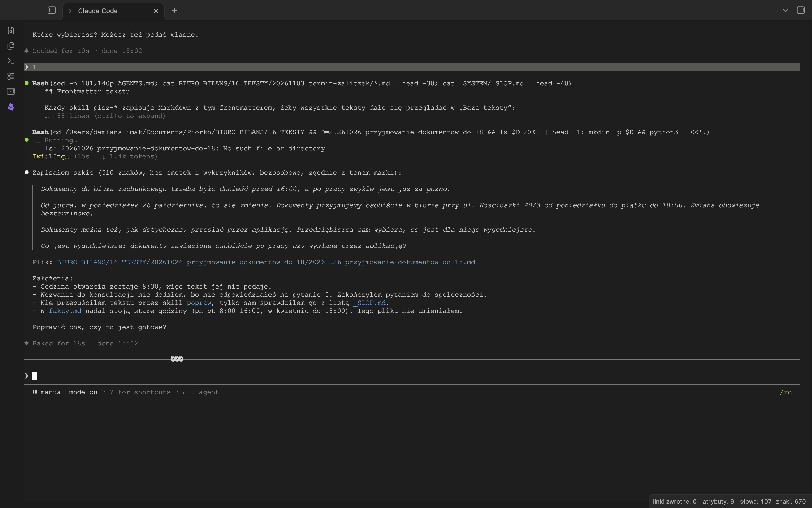
Task: Click the purple Obsidian crystal icon
Action: 11,107
